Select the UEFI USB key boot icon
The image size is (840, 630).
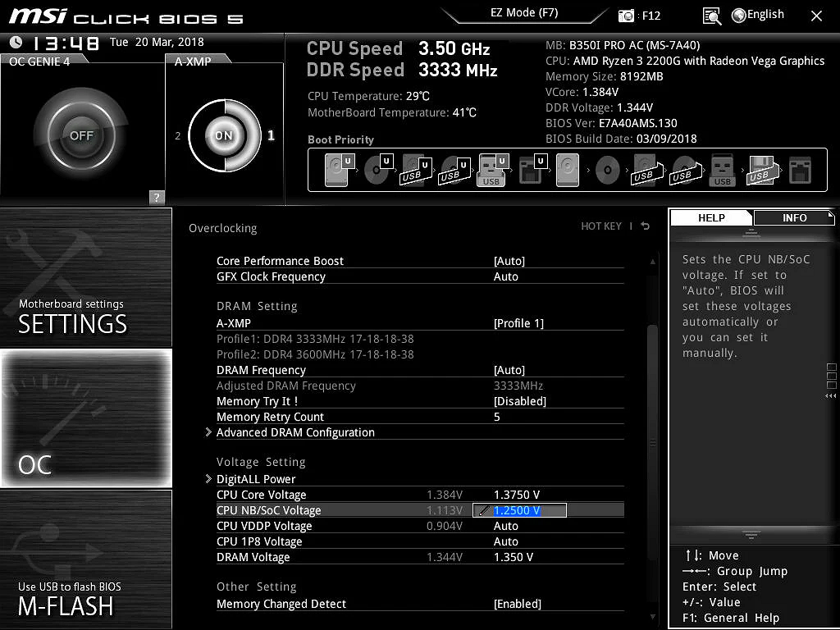click(x=492, y=170)
